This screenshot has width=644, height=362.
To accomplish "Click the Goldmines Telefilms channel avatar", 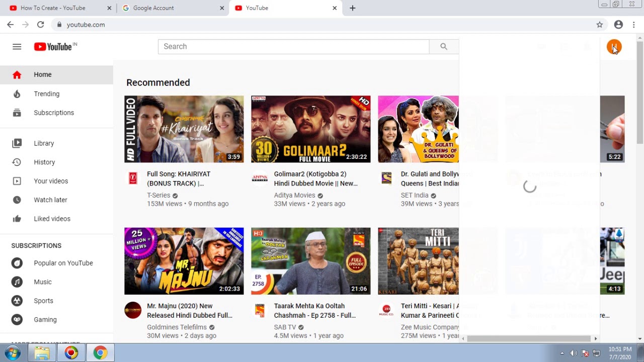I will coord(133,310).
